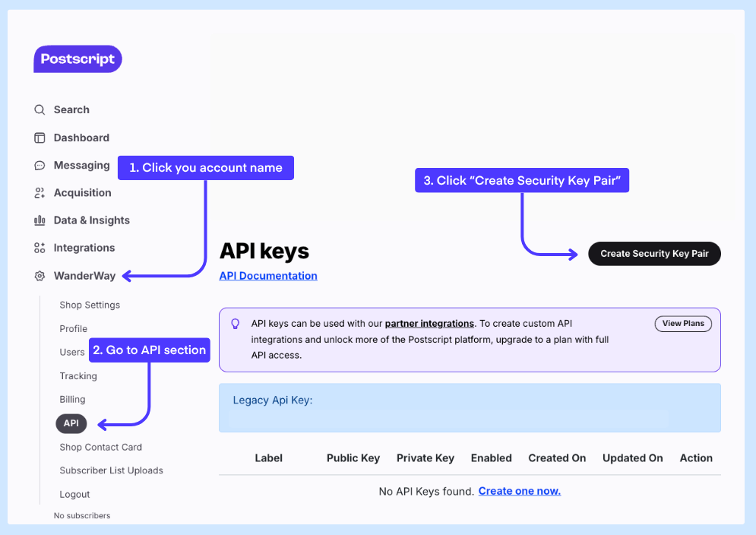Open the Messaging menu item

point(81,166)
